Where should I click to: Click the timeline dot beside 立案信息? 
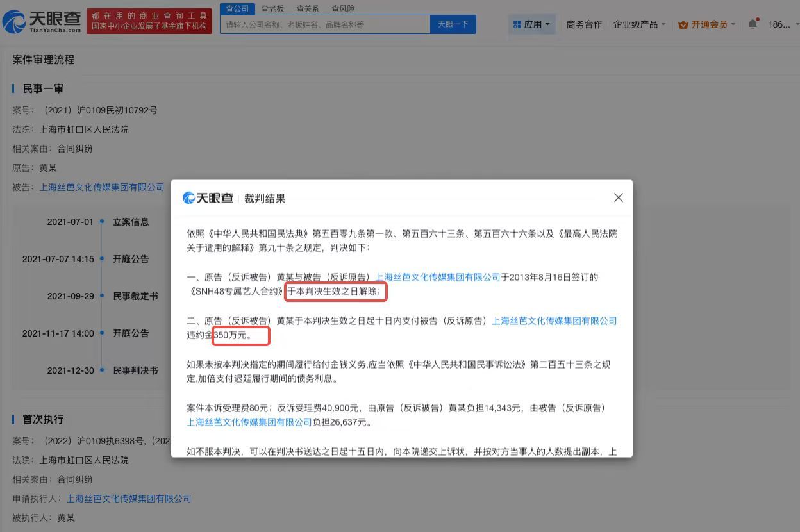point(103,222)
